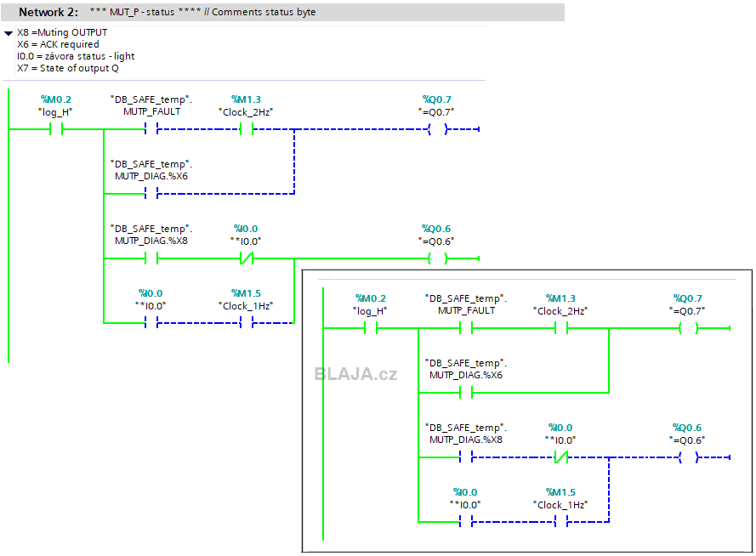
Task: Collapse the Network 2 comment triangle
Action: click(9, 33)
